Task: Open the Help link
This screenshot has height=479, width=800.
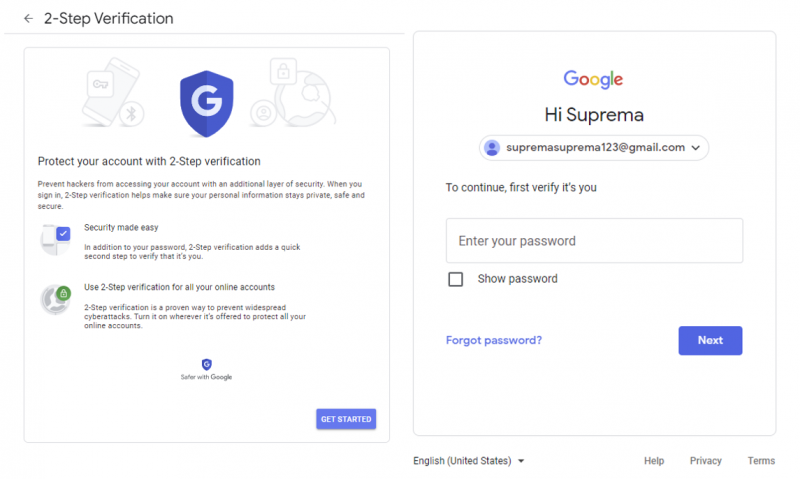Action: (654, 461)
